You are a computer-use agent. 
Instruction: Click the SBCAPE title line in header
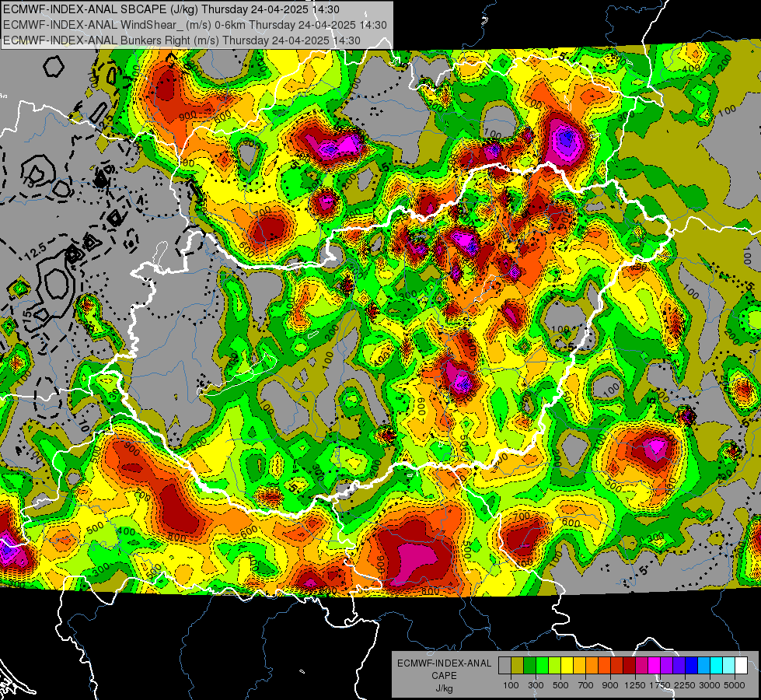coord(171,9)
